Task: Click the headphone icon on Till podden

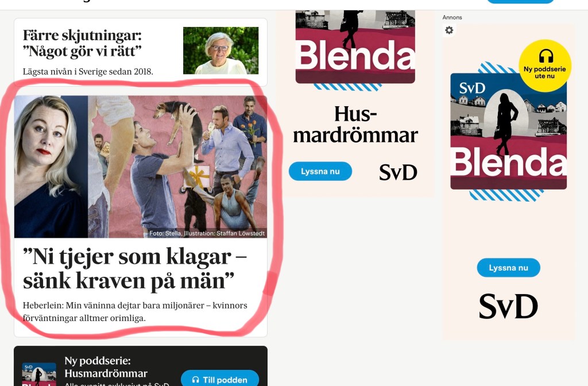Action: click(195, 380)
